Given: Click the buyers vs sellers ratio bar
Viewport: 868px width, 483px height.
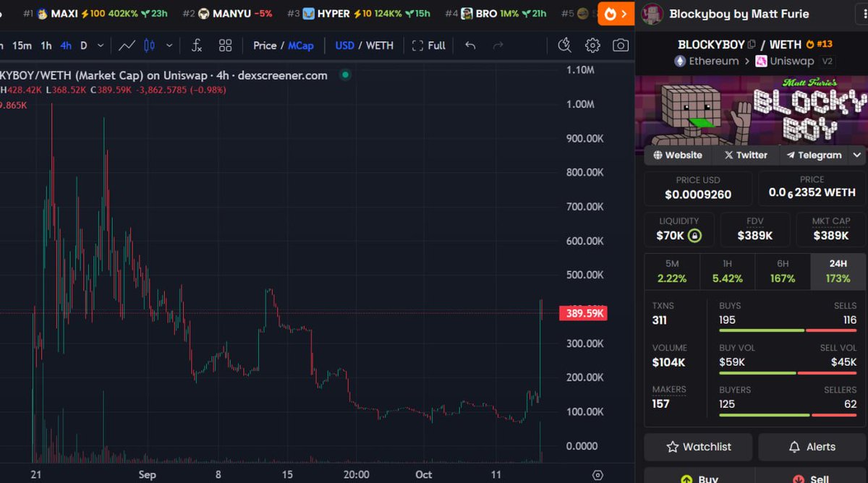Looking at the screenshot, I should click(x=788, y=415).
